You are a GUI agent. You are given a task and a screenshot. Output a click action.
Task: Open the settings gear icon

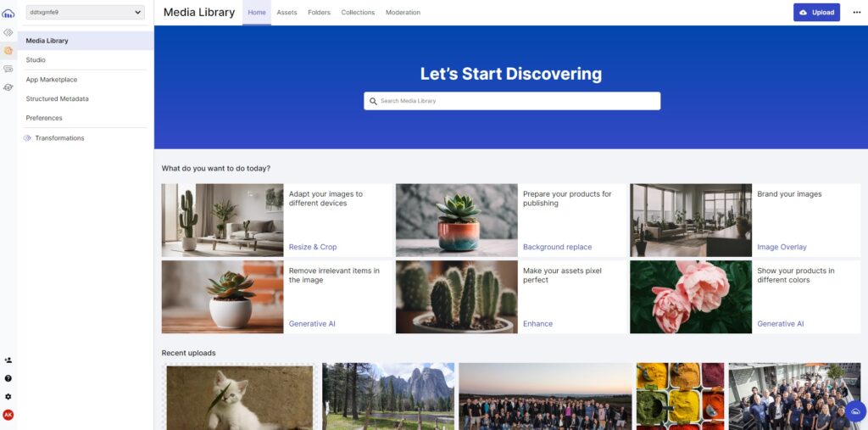8,397
